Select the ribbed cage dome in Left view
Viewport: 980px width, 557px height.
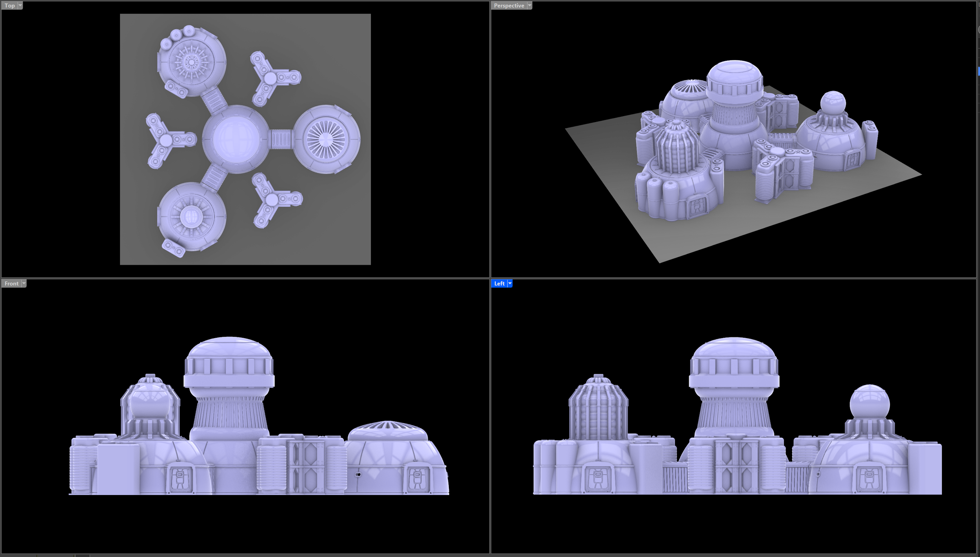coord(598,410)
